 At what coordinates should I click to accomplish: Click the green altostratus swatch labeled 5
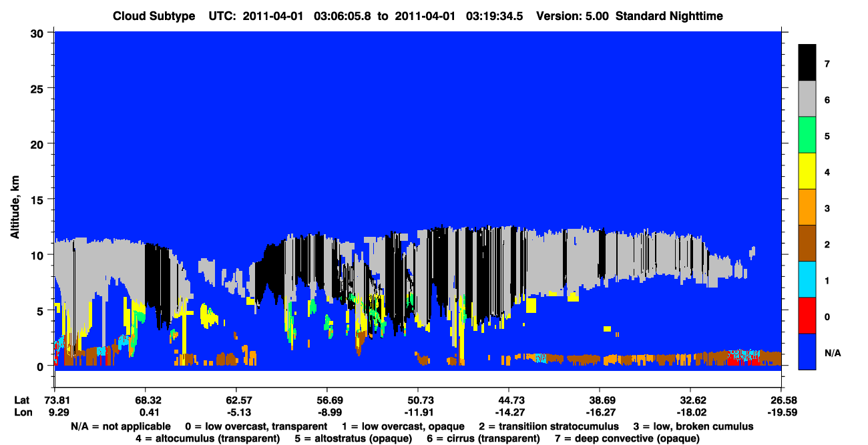(x=808, y=135)
